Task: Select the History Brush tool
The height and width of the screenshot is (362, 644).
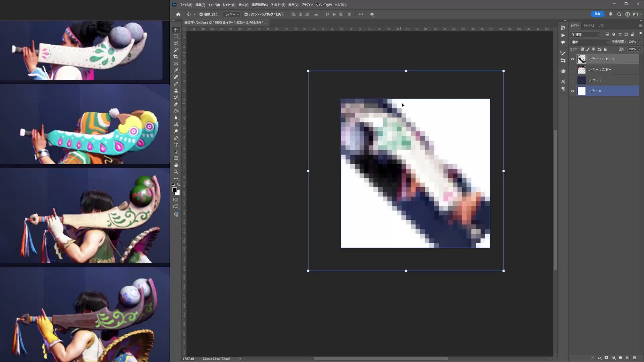Action: point(176,97)
